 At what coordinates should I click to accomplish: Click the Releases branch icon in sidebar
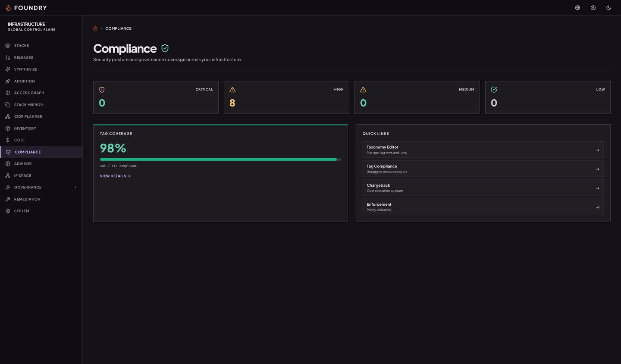(x=8, y=57)
